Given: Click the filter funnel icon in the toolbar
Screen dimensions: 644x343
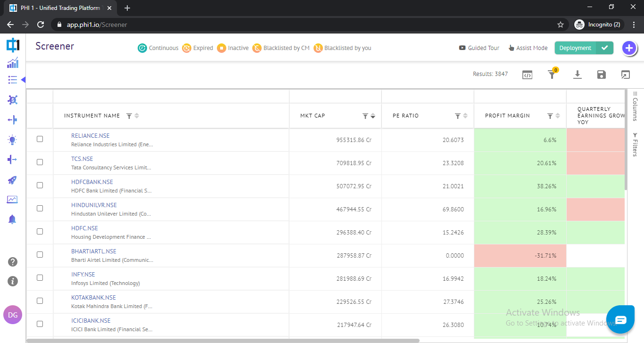Looking at the screenshot, I should 552,75.
